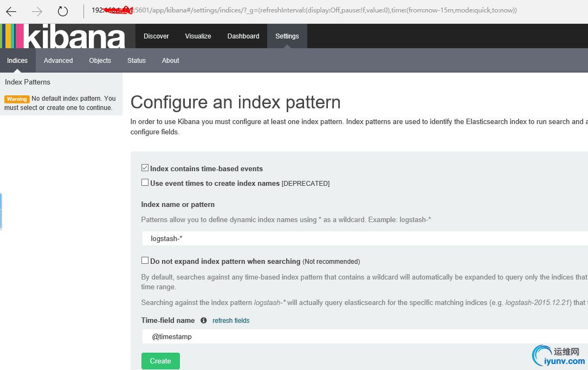Open the @timestamp time-field dropdown
The height and width of the screenshot is (370, 588).
click(x=365, y=336)
